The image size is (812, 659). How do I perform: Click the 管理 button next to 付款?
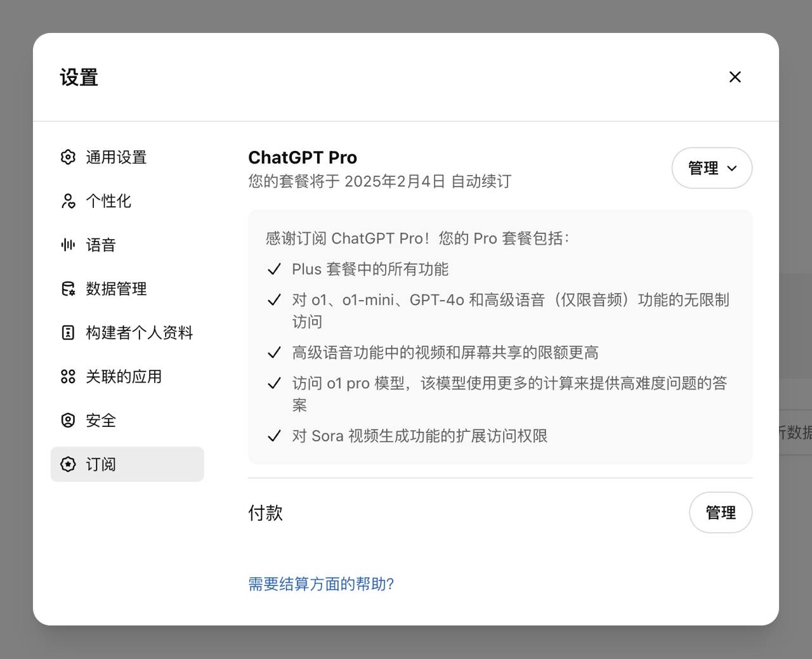tap(721, 512)
